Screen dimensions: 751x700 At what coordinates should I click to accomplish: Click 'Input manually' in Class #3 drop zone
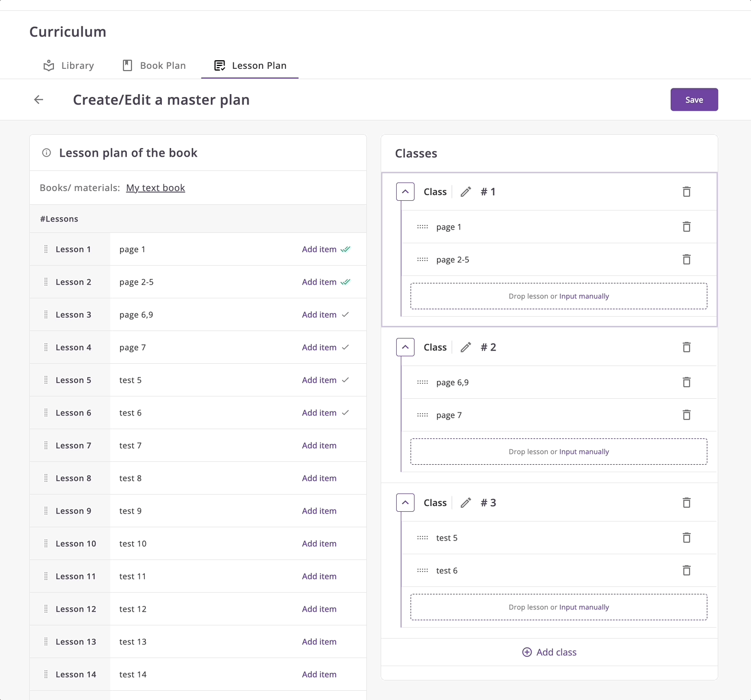584,607
